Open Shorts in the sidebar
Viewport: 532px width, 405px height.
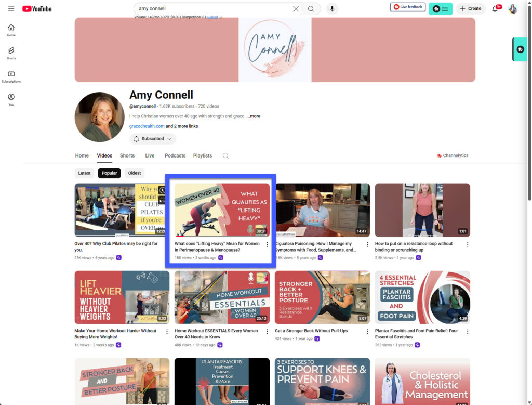[11, 54]
